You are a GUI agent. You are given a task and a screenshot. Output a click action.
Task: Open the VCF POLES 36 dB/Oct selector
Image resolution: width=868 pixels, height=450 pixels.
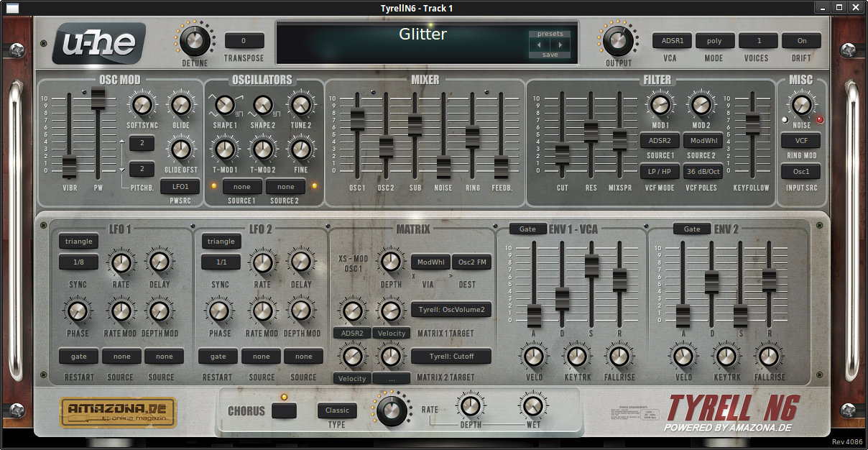(702, 172)
